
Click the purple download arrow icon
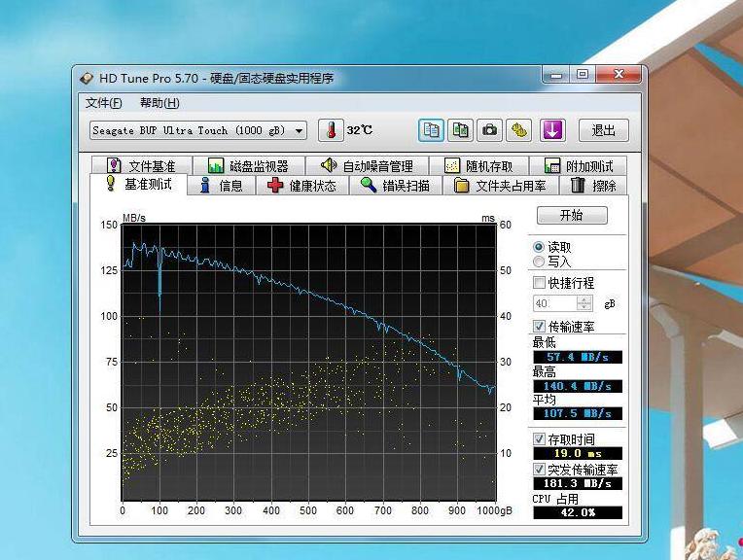pos(552,130)
